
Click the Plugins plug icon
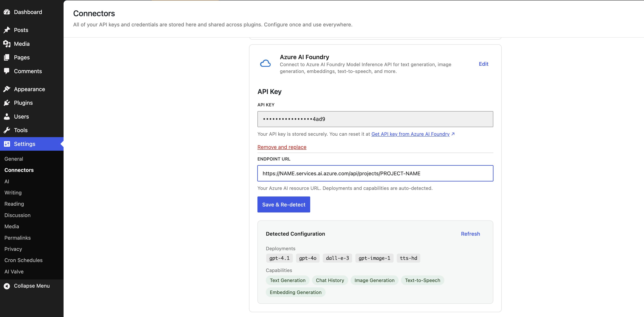pyautogui.click(x=7, y=103)
